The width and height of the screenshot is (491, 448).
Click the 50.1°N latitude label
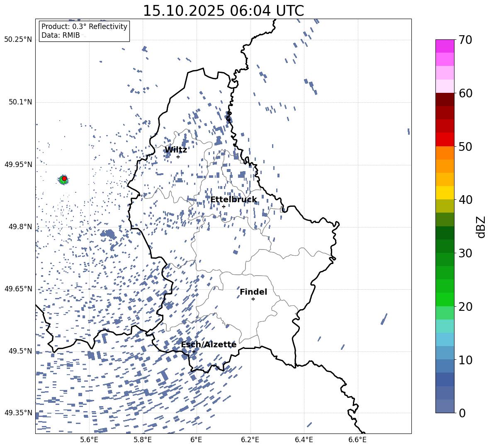point(20,102)
